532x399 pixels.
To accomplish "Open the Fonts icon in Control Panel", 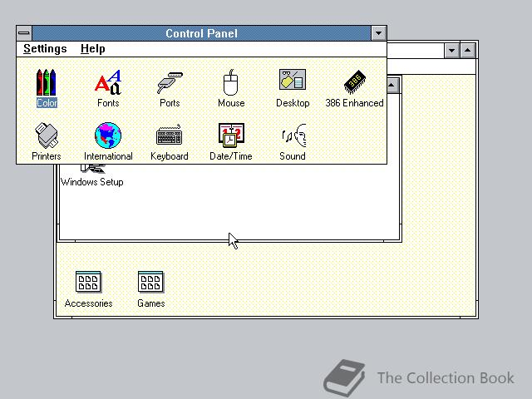I will point(108,82).
